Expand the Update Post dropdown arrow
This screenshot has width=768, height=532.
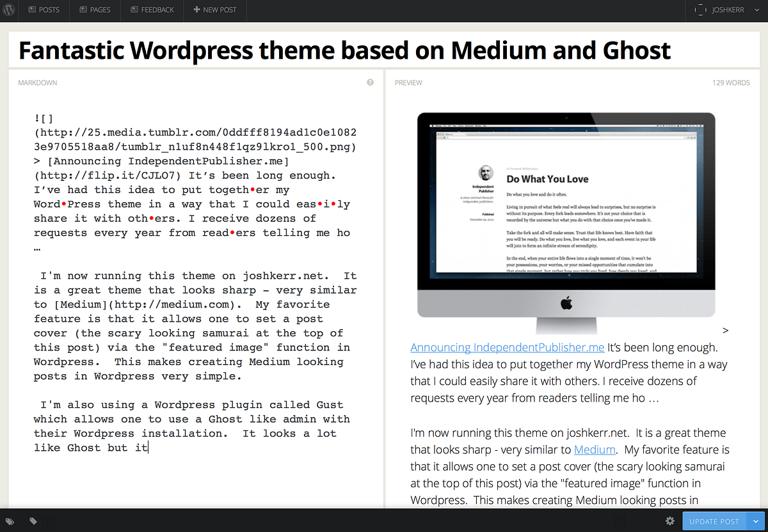756,521
